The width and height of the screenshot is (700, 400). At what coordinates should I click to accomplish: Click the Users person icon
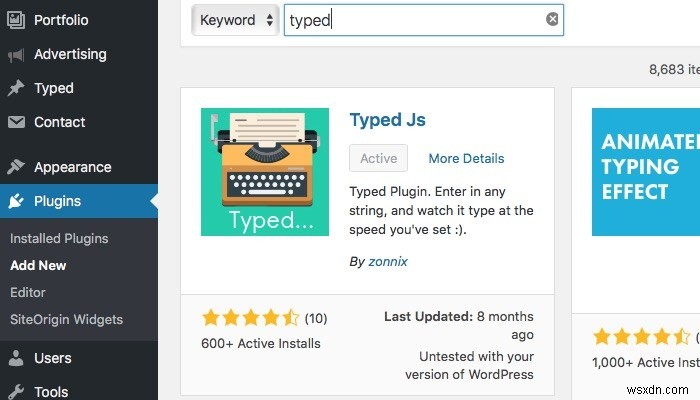(x=16, y=358)
